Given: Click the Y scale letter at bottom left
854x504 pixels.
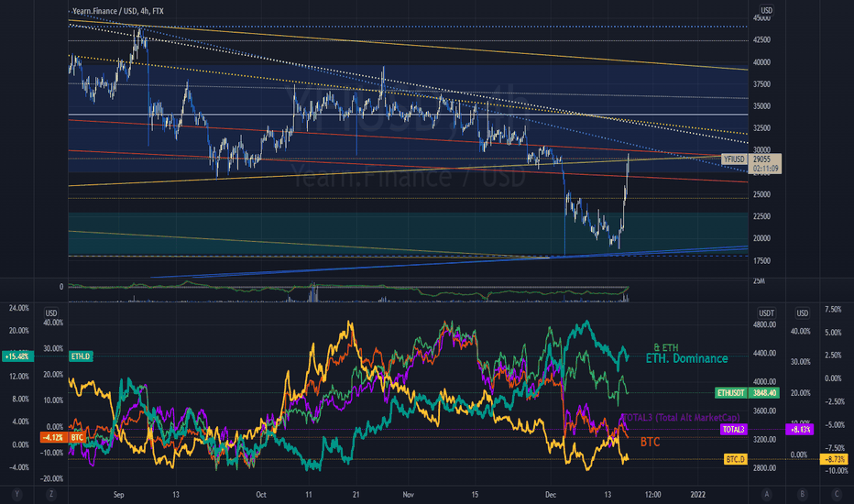Looking at the screenshot, I should 16,494.
